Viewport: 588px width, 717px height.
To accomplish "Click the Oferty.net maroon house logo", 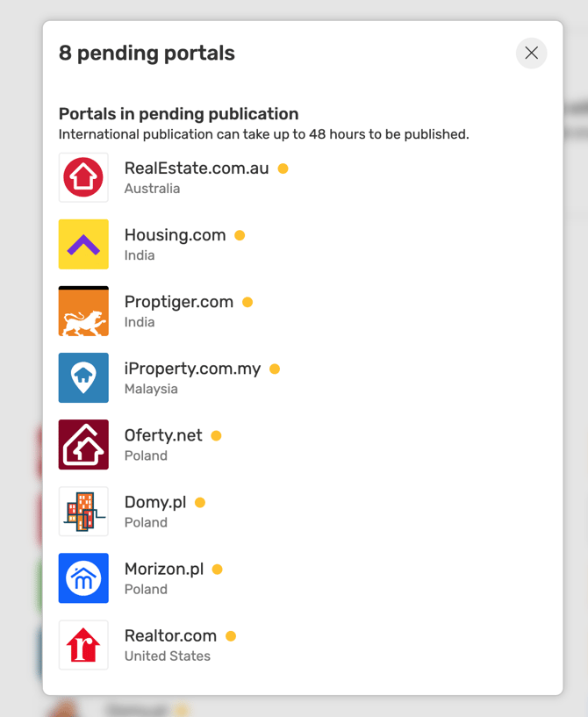I will pyautogui.click(x=83, y=444).
